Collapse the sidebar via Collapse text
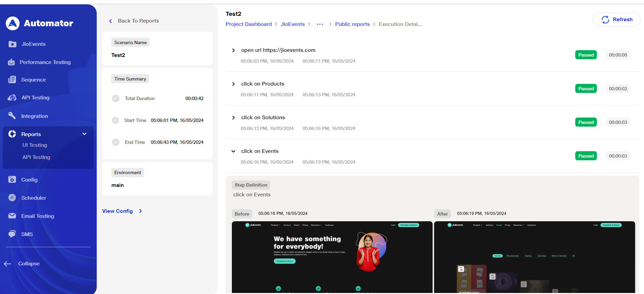This screenshot has height=294, width=644. (29, 264)
